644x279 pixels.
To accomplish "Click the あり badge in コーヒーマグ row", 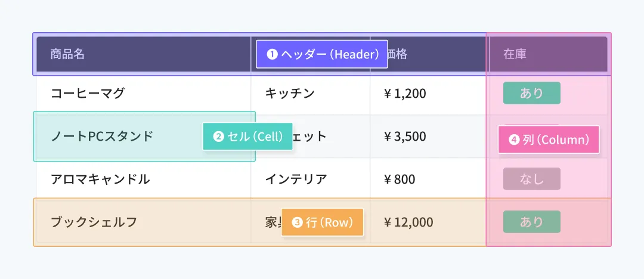I will [531, 93].
